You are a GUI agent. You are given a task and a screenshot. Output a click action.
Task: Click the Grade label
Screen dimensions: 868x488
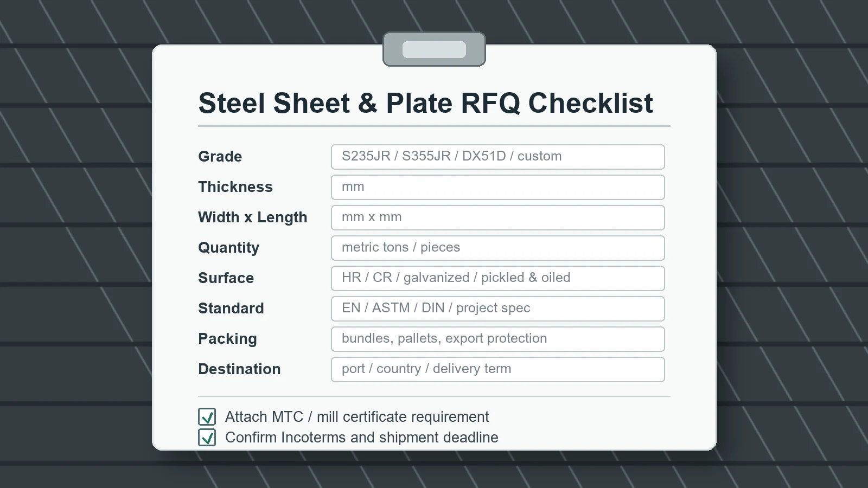click(220, 157)
